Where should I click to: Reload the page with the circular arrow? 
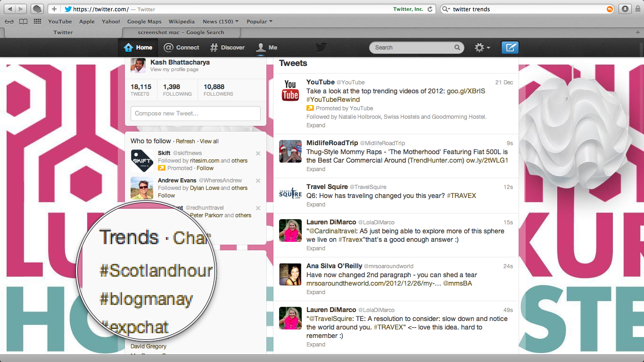click(429, 9)
